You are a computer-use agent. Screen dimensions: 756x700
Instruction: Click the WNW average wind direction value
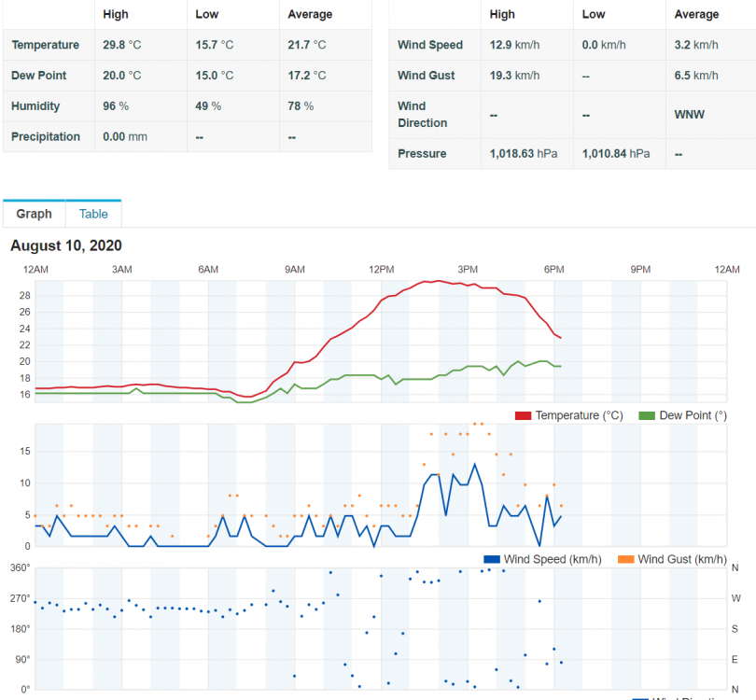[690, 115]
